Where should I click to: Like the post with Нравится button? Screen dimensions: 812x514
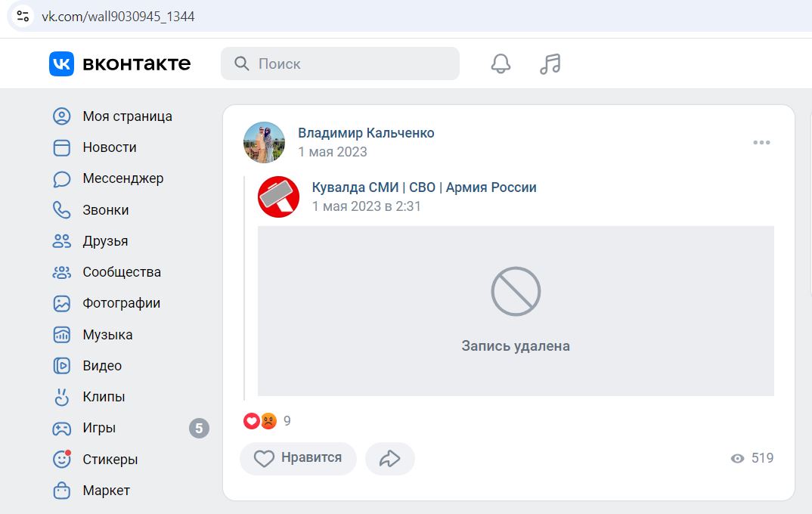click(299, 458)
